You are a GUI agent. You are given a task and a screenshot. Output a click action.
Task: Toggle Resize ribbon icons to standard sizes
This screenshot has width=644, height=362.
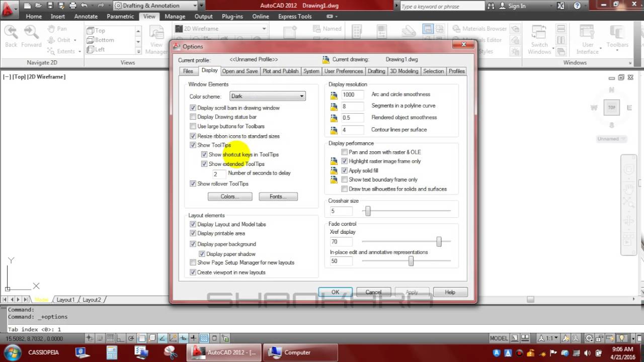point(193,136)
